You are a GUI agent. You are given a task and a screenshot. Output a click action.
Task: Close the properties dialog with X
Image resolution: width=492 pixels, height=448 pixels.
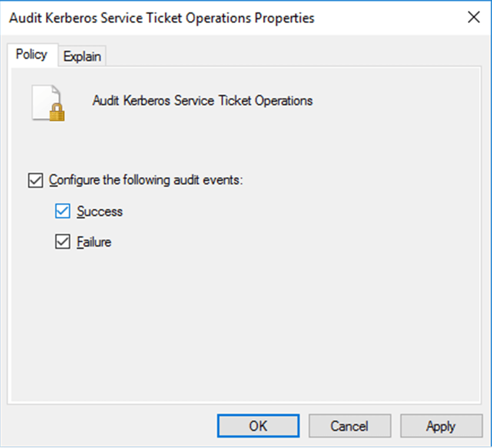[474, 17]
